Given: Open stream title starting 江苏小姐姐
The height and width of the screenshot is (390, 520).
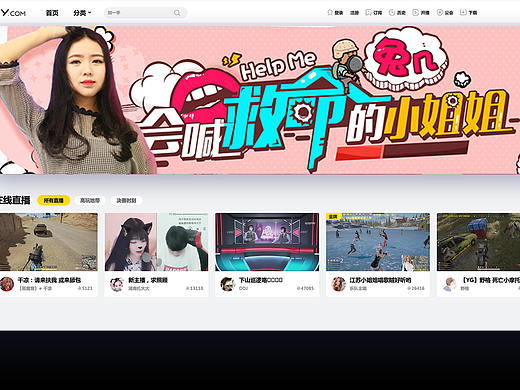Looking at the screenshot, I should (380, 280).
